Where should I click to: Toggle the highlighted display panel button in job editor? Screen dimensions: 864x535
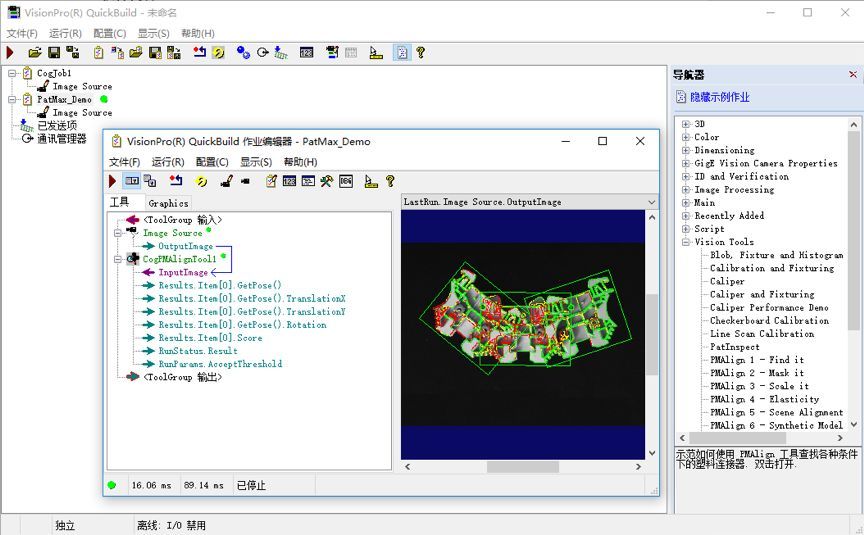[x=132, y=181]
